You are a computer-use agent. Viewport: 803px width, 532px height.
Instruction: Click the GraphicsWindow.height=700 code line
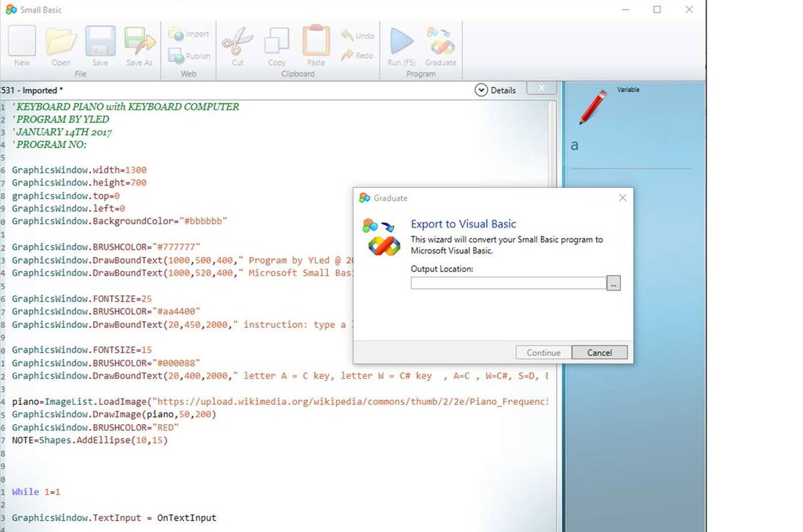coord(79,183)
